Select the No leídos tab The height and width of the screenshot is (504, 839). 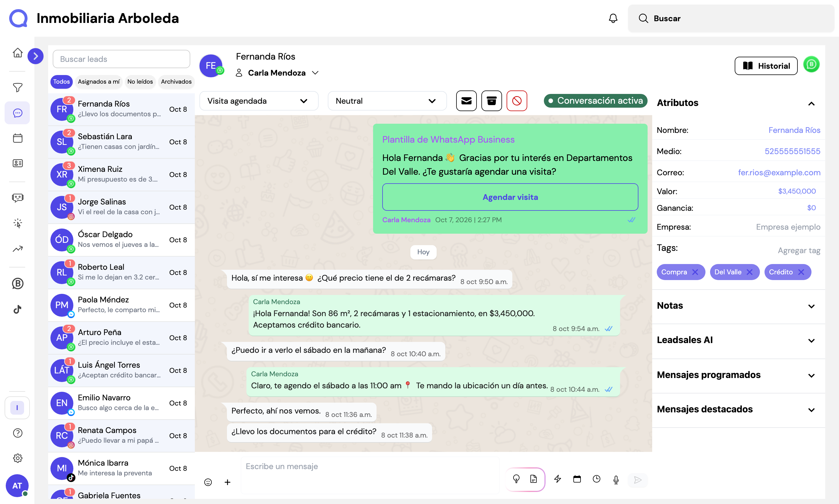tap(140, 82)
